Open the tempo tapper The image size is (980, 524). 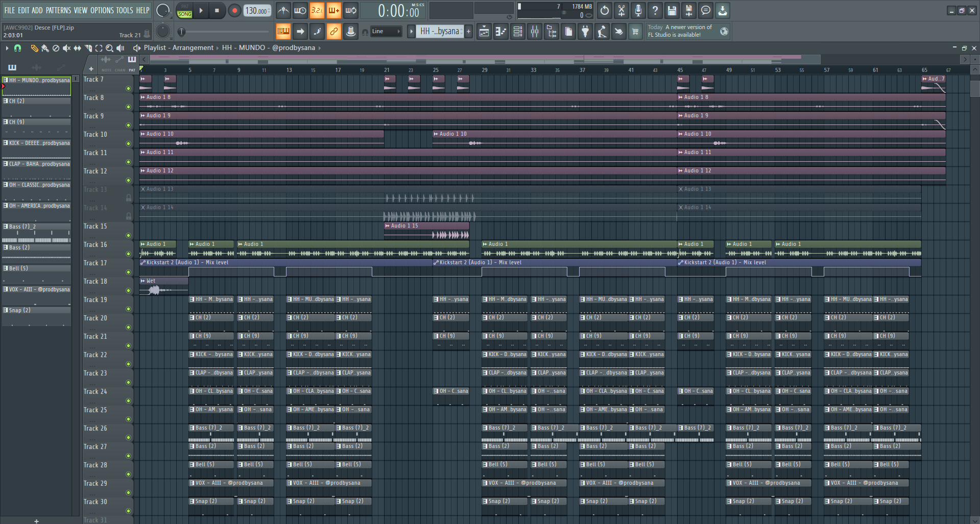[602, 32]
